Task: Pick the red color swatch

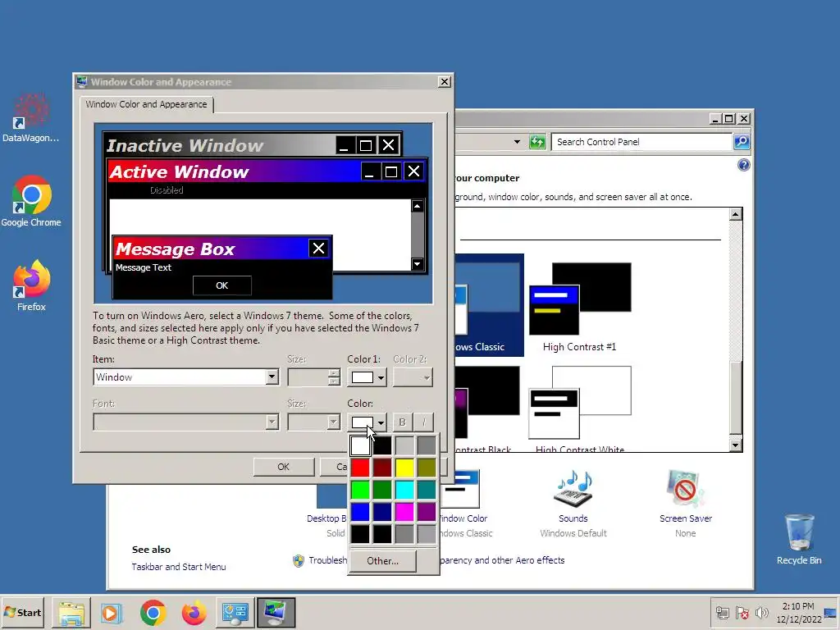Action: pyautogui.click(x=361, y=468)
